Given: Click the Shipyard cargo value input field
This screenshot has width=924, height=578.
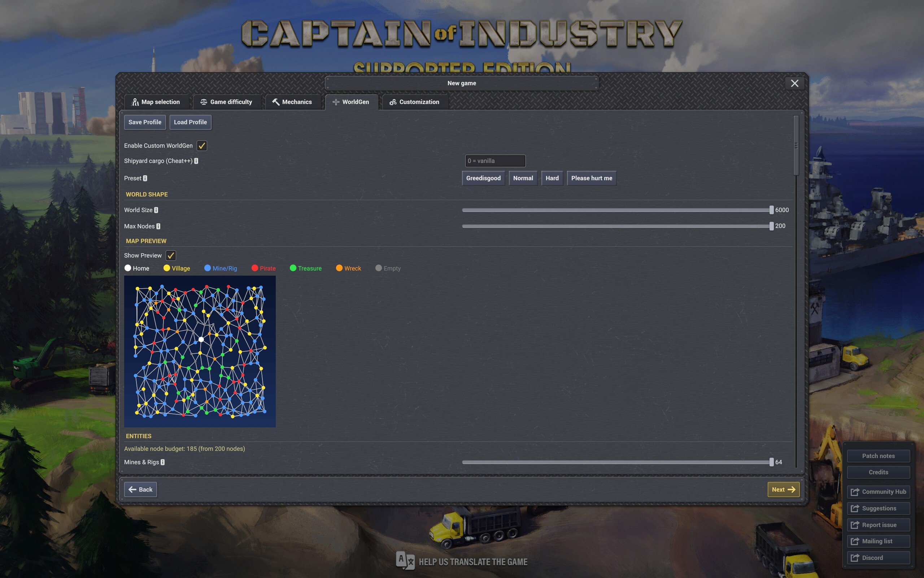Looking at the screenshot, I should (x=495, y=161).
